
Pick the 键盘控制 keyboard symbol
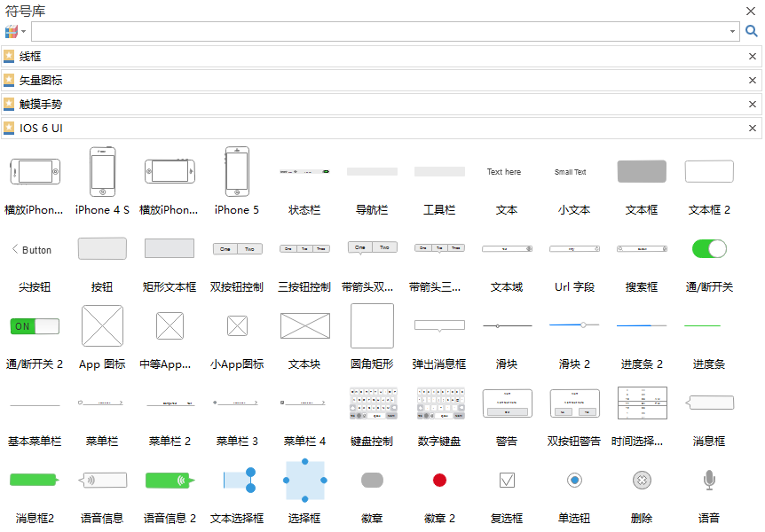(x=372, y=403)
